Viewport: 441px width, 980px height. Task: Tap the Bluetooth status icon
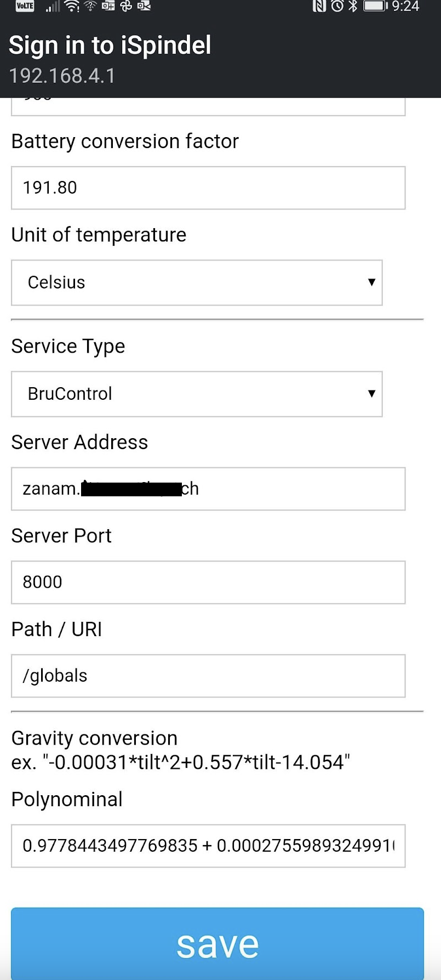tap(353, 6)
